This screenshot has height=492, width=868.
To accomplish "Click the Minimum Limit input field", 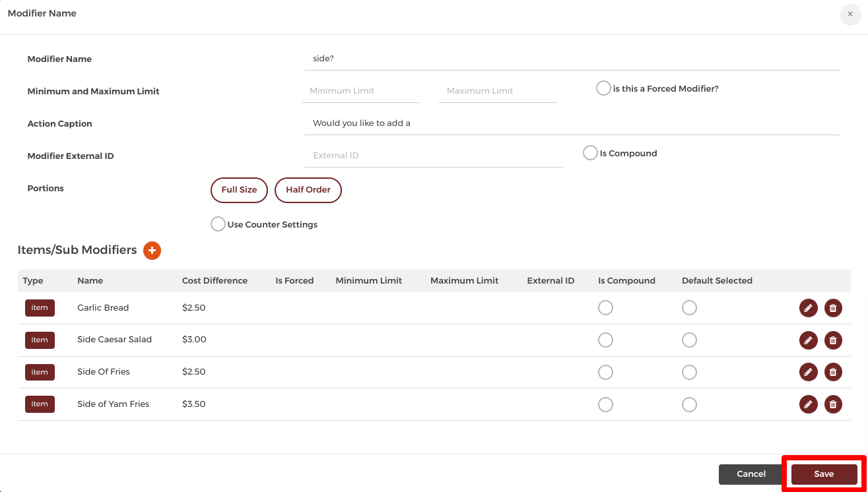I will tap(360, 91).
